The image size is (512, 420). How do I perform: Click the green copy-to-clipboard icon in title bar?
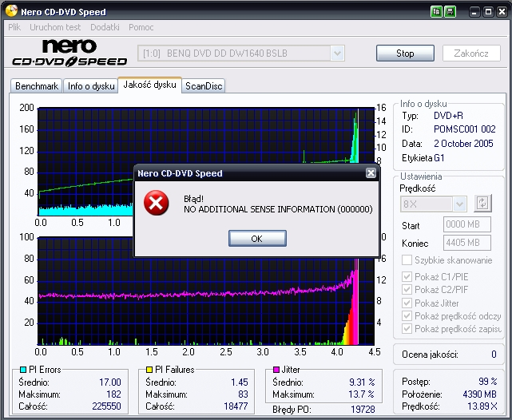tap(436, 12)
